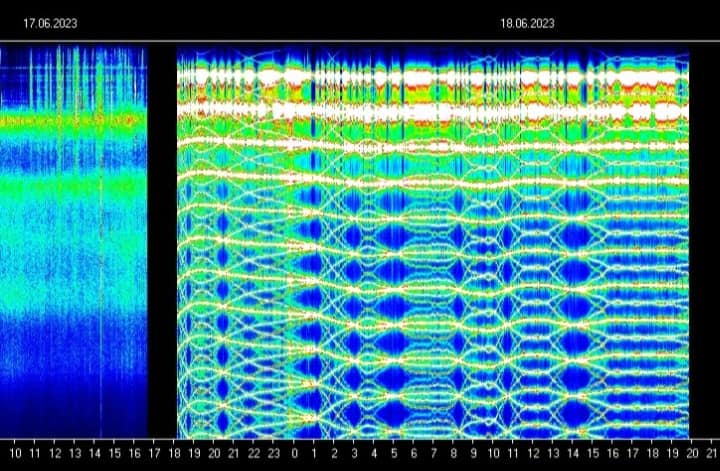Select the hour 6 axis label
The image size is (720, 471).
coord(414,454)
